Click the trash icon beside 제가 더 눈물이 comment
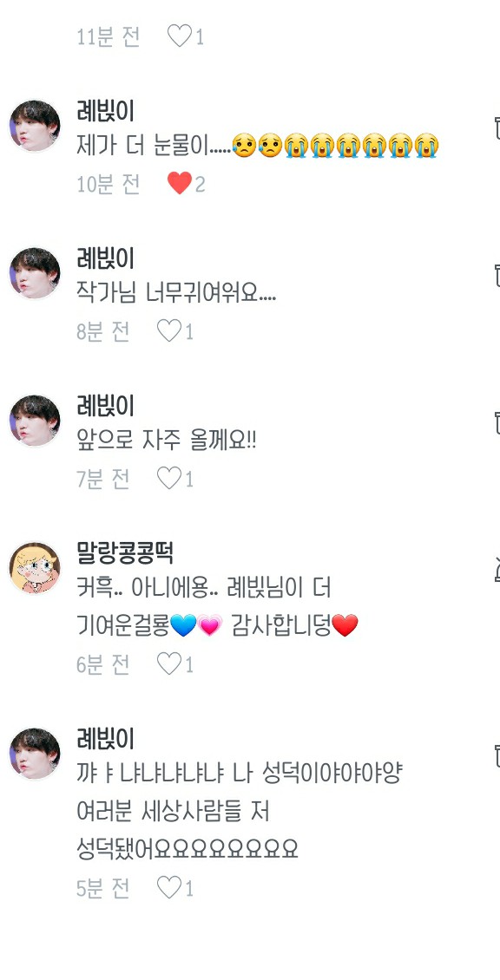The height and width of the screenshot is (980, 500). [x=497, y=127]
